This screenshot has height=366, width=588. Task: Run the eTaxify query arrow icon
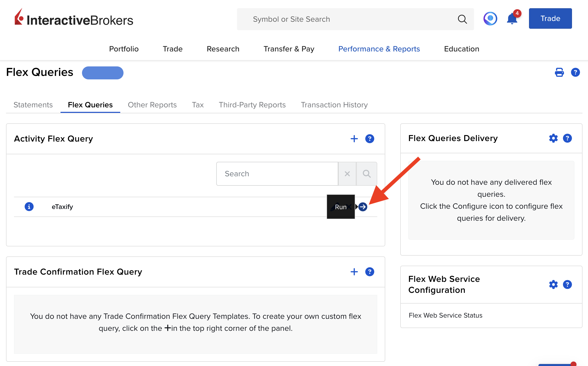tap(363, 207)
